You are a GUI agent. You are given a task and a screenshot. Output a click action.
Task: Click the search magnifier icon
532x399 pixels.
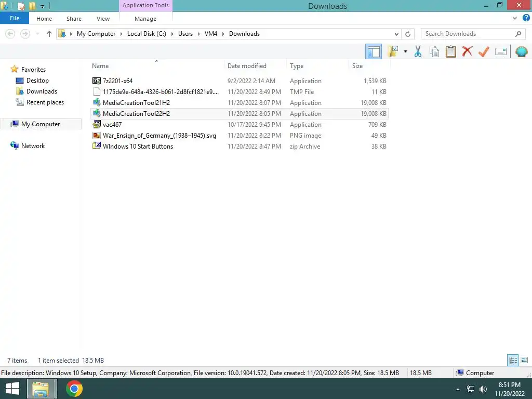518,34
